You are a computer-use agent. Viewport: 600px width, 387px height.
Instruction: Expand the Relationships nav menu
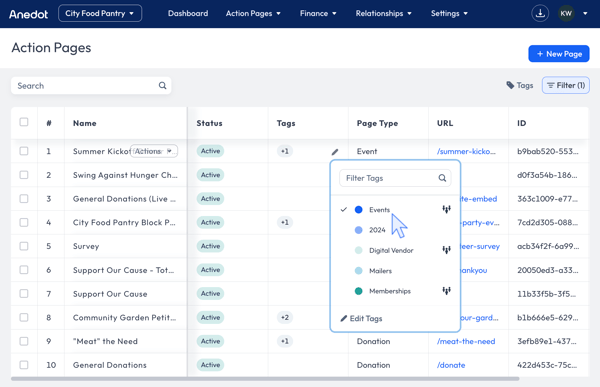tap(383, 13)
